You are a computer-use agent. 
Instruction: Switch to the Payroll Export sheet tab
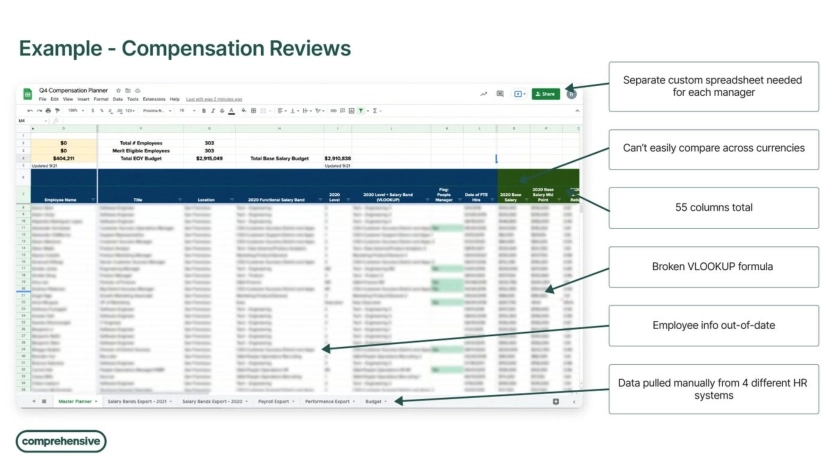coord(273,401)
